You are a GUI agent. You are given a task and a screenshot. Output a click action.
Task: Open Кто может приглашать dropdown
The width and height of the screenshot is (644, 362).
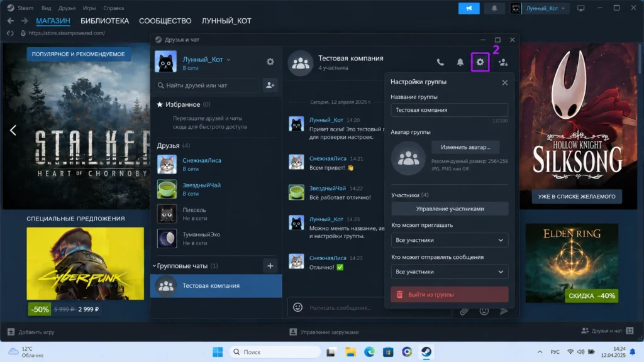450,240
